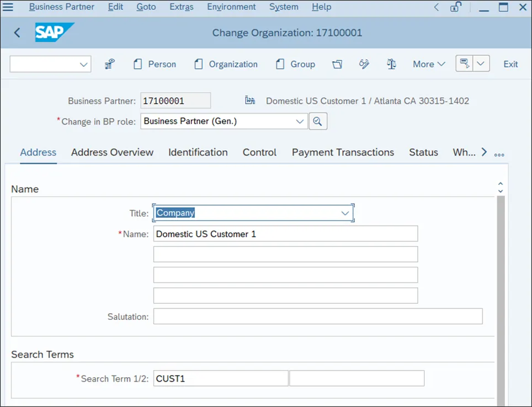Click the SAP back arrow
Image resolution: width=532 pixels, height=407 pixels.
tap(17, 33)
